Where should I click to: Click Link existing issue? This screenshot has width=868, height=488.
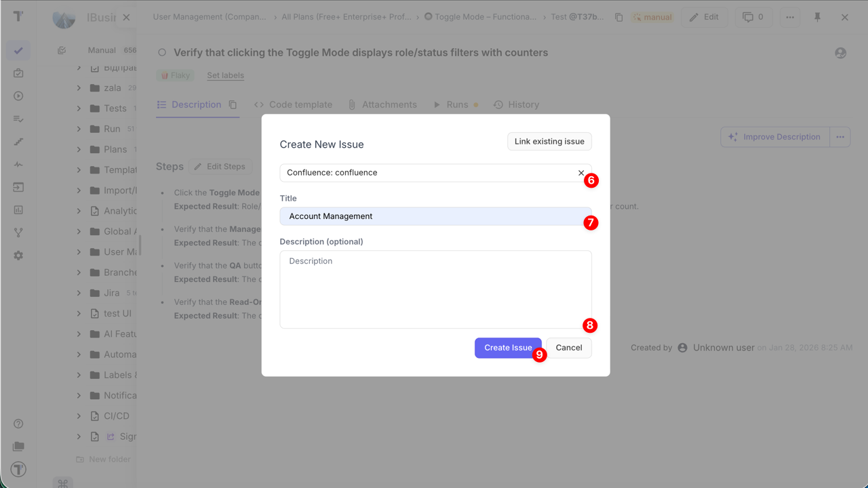549,141
